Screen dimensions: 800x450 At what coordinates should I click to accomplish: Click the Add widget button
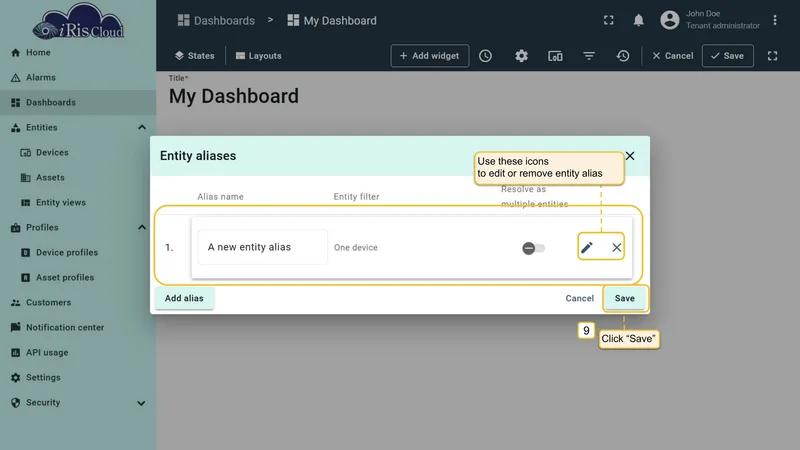(430, 56)
